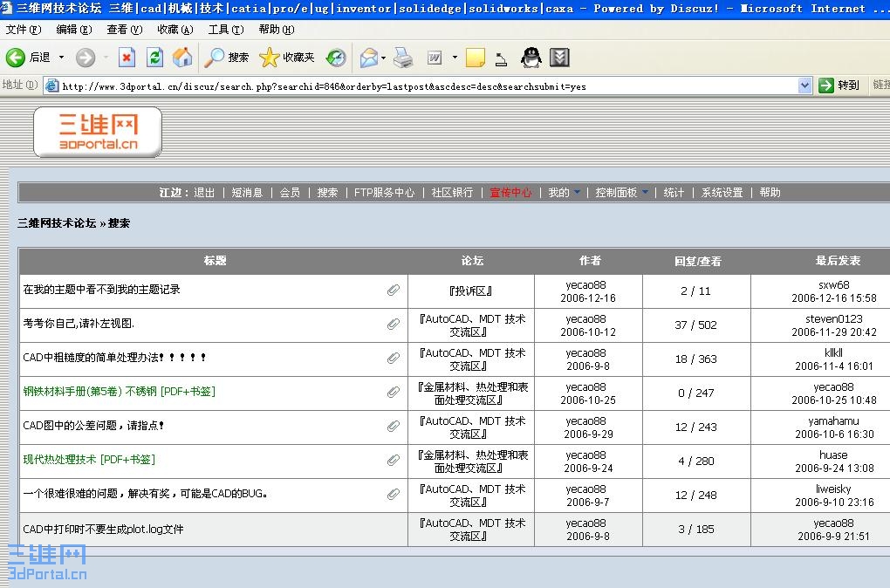This screenshot has height=588, width=890.
Task: Click last poster liweisky
Action: [x=834, y=489]
